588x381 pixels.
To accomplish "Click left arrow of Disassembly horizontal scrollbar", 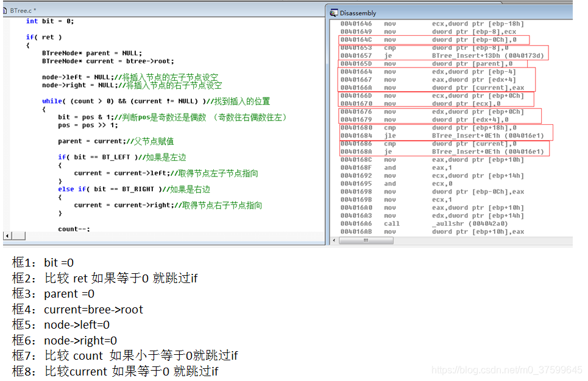I will tap(334, 240).
